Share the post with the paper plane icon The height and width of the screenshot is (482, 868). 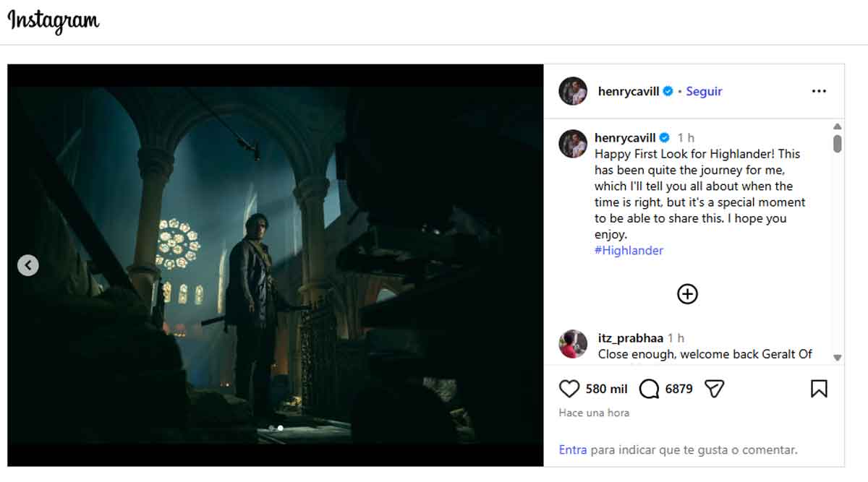[713, 388]
